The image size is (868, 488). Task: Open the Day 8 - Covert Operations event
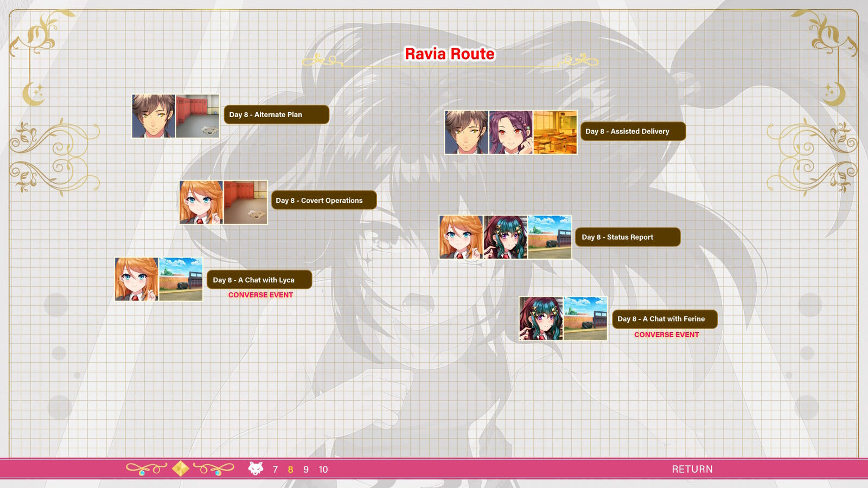(324, 200)
